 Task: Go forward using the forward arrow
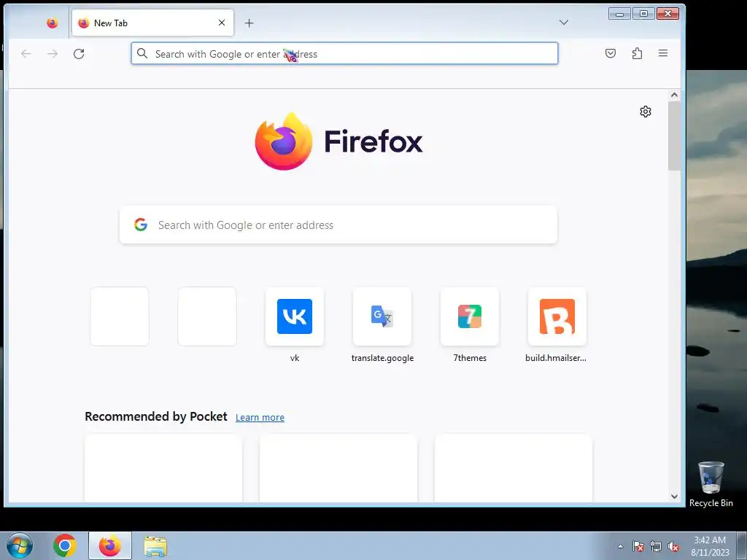click(x=53, y=54)
